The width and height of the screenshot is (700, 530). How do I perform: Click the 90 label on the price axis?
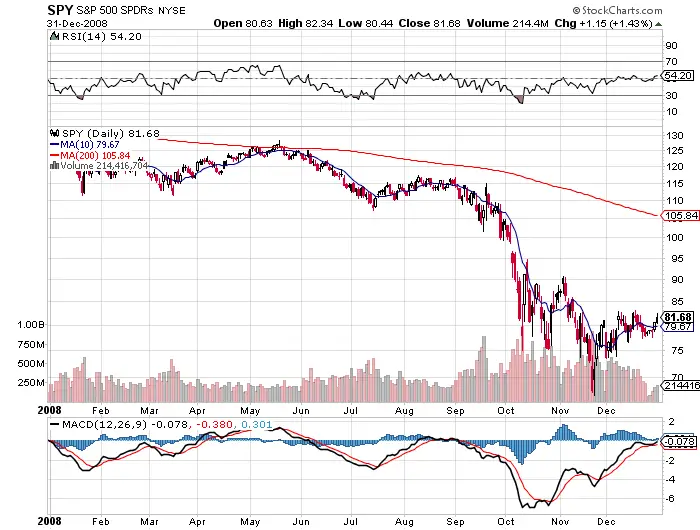(677, 280)
